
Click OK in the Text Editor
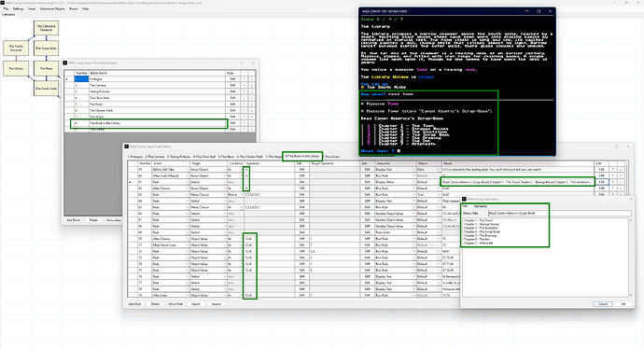623,304
